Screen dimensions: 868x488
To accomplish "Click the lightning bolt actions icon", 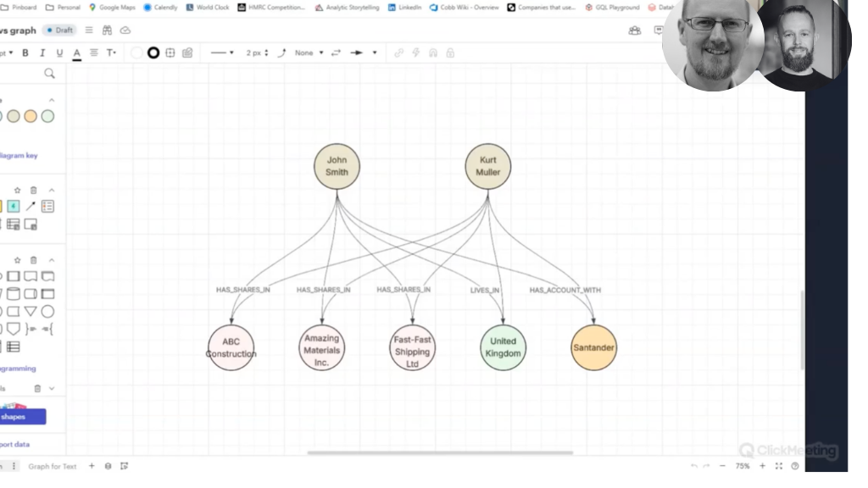I will [x=415, y=53].
